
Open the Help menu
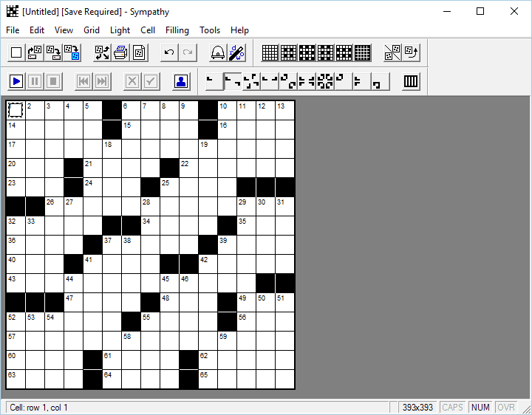pyautogui.click(x=239, y=30)
